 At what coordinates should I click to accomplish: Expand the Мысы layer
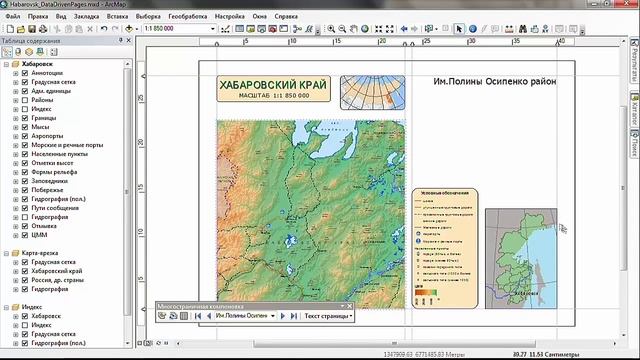tap(16, 127)
